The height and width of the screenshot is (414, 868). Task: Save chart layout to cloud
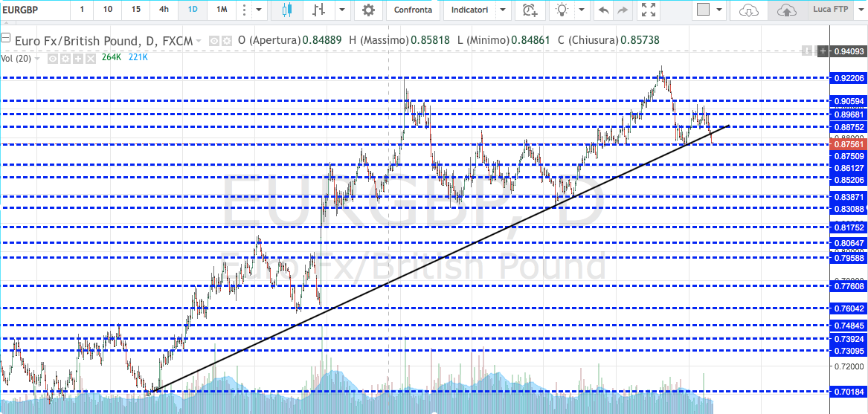click(x=785, y=10)
